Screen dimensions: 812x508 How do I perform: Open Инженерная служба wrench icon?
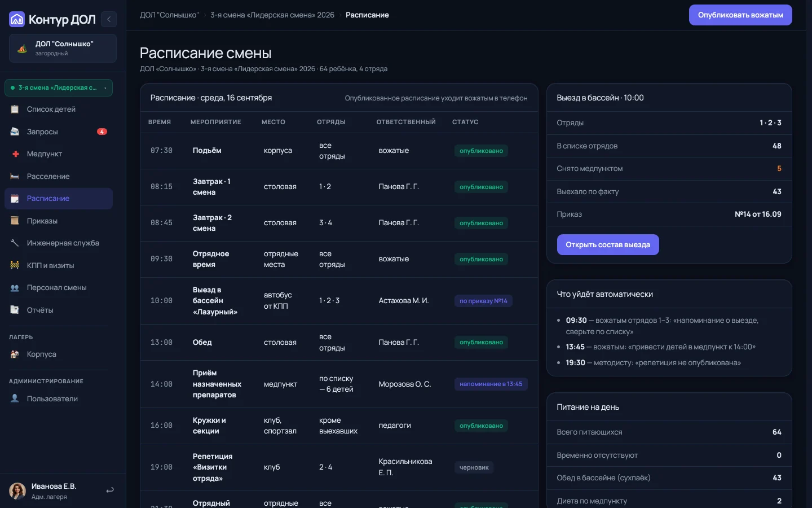tap(15, 243)
